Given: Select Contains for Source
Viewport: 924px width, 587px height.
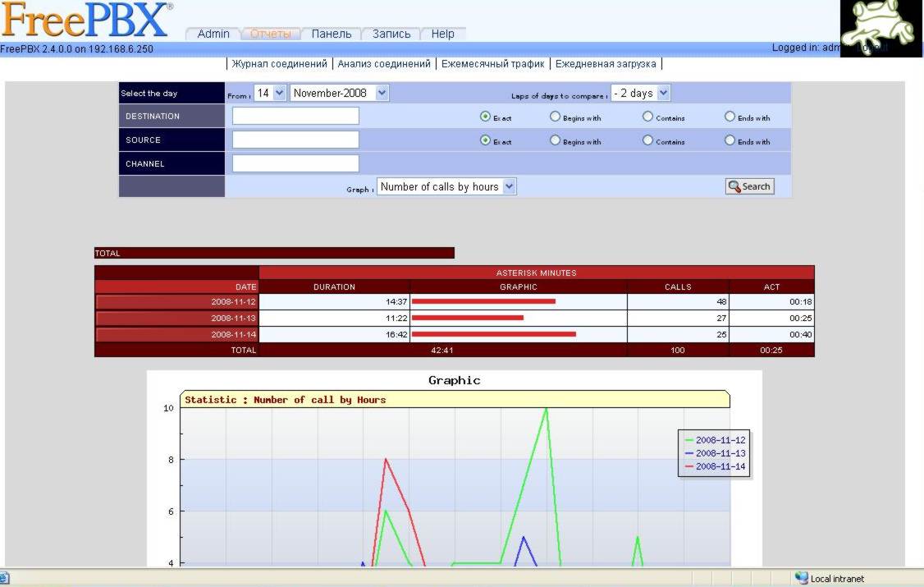Looking at the screenshot, I should 647,140.
